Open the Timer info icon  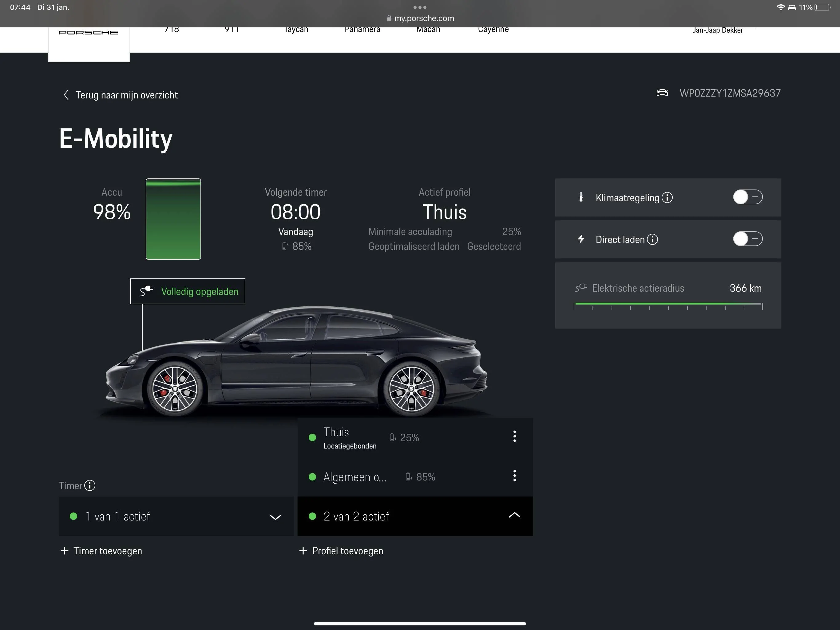89,485
